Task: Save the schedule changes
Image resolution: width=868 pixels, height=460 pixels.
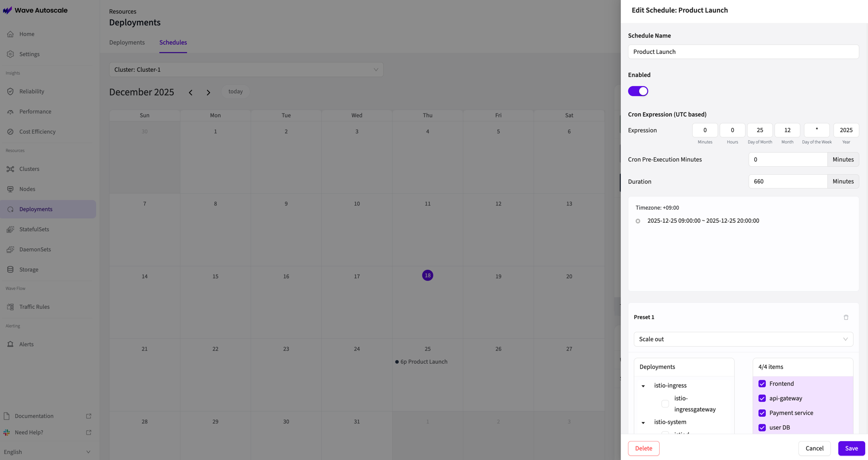Action: click(851, 448)
